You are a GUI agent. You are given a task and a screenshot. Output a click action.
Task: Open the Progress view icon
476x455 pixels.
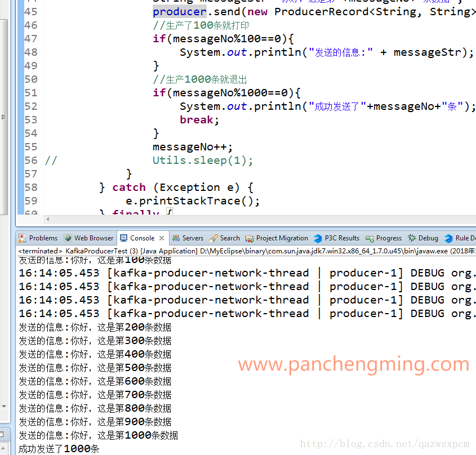pyautogui.click(x=370, y=238)
